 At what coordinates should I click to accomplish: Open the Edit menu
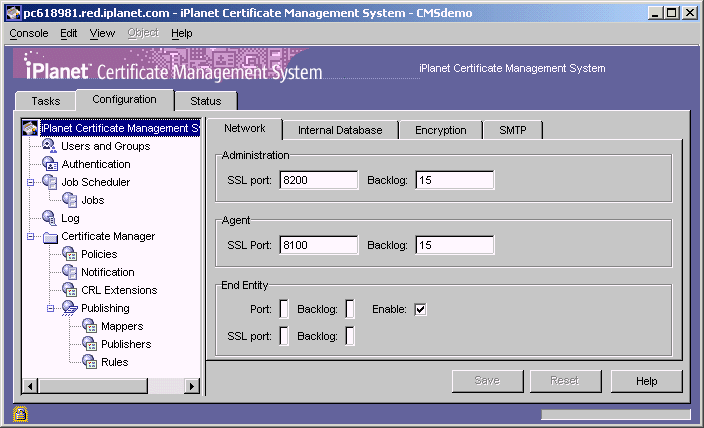[69, 33]
